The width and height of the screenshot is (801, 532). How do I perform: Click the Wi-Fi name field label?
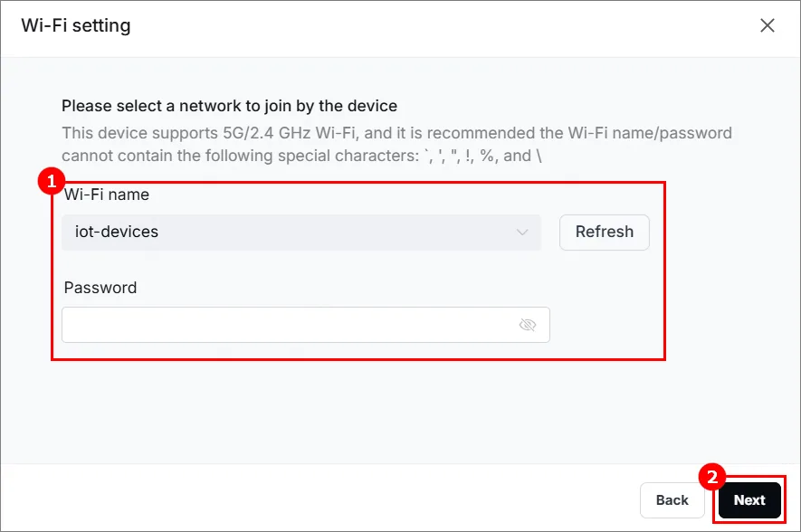(106, 195)
